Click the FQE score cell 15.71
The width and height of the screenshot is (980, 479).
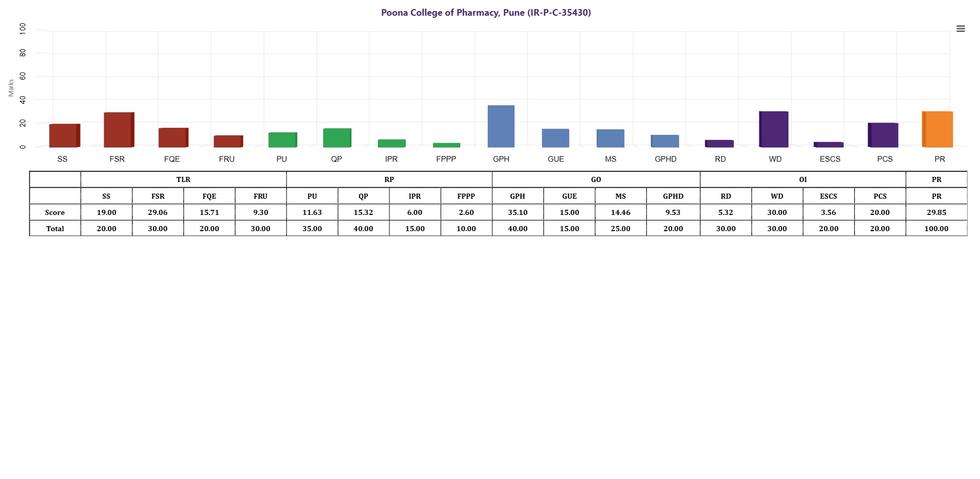(209, 212)
